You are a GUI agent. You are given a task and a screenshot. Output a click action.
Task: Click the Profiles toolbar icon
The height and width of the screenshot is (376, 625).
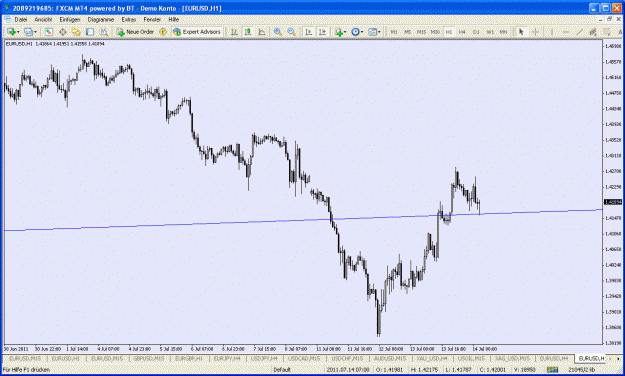click(x=28, y=32)
